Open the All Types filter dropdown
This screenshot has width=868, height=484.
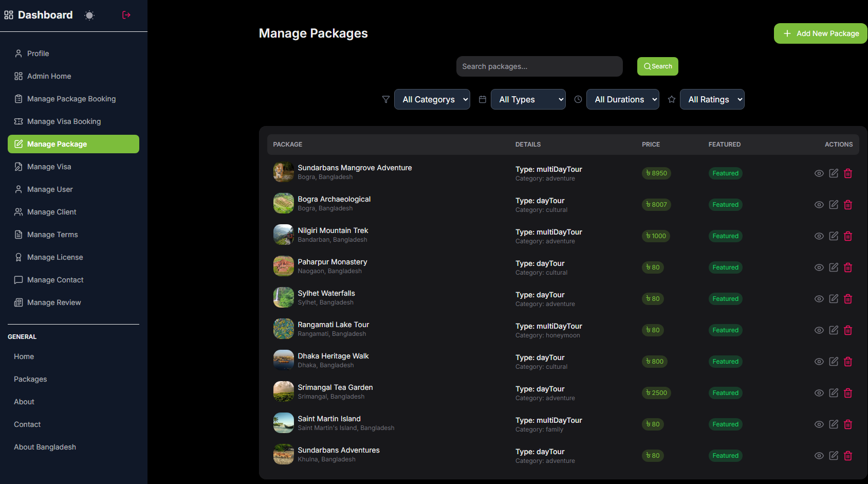point(528,99)
